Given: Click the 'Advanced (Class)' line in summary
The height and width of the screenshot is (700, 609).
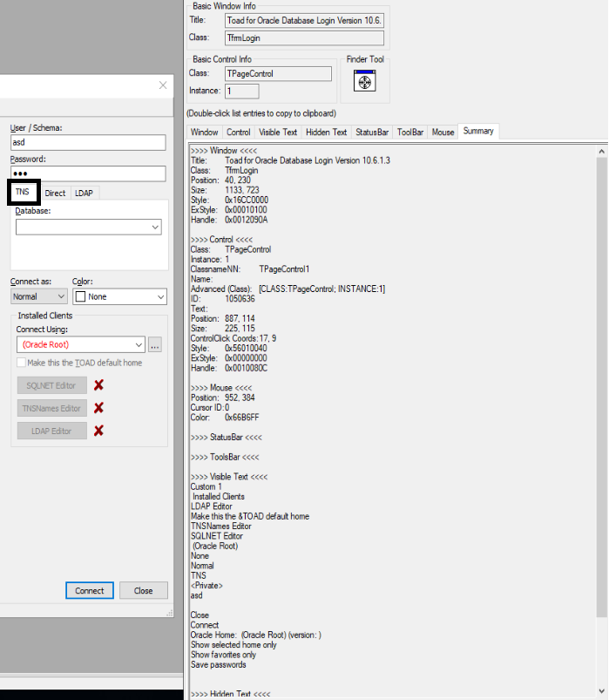Looking at the screenshot, I should pos(288,289).
